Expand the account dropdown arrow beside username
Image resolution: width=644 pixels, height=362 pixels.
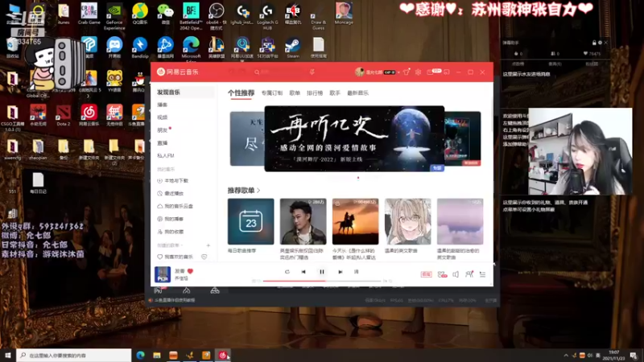coord(398,72)
